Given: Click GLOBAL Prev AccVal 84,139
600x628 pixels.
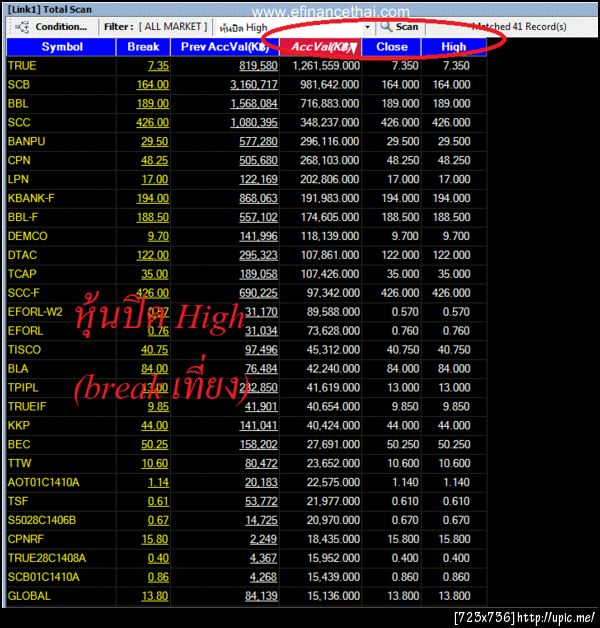Looking at the screenshot, I should click(x=261, y=596).
